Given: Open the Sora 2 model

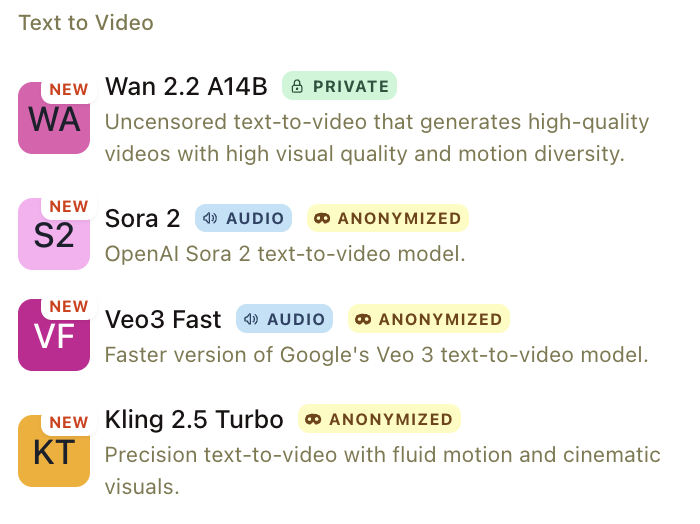Looking at the screenshot, I should (143, 218).
